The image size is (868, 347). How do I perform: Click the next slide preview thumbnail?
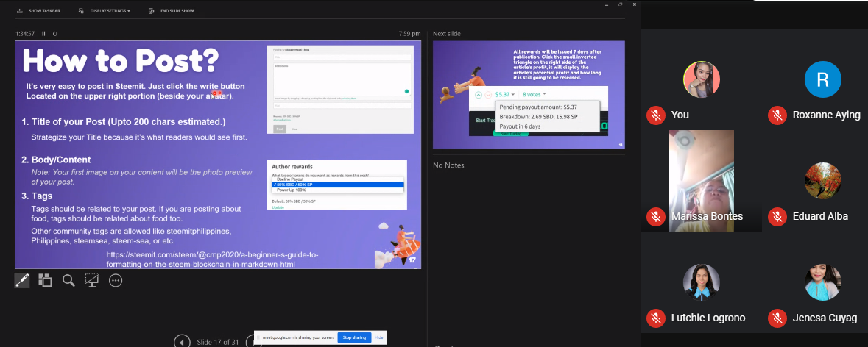point(529,95)
